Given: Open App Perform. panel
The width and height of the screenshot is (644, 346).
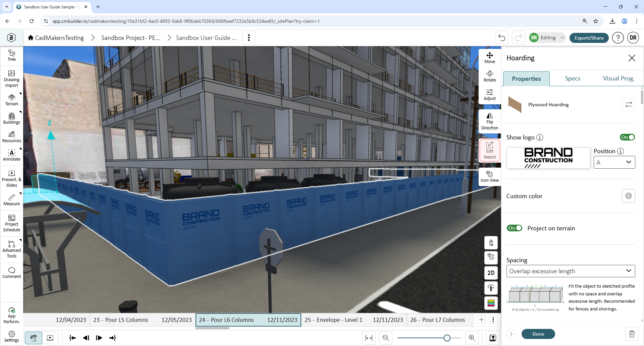Looking at the screenshot, I should point(12,315).
